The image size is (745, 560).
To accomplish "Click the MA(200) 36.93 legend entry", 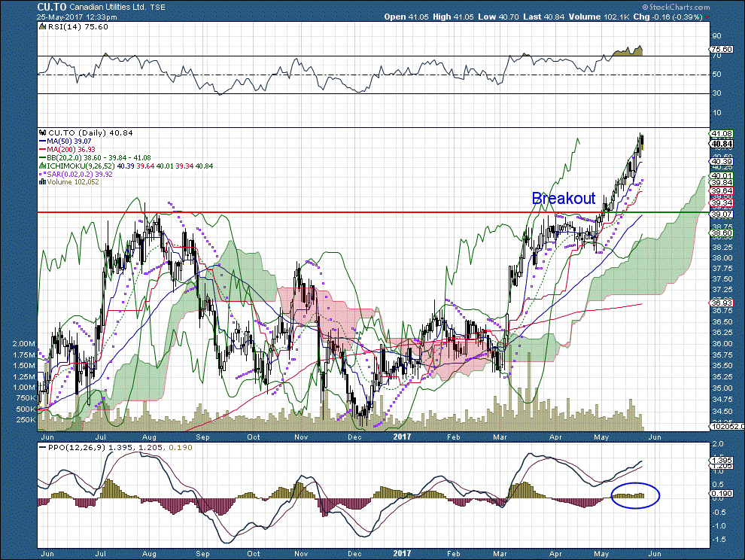I will tap(71, 149).
